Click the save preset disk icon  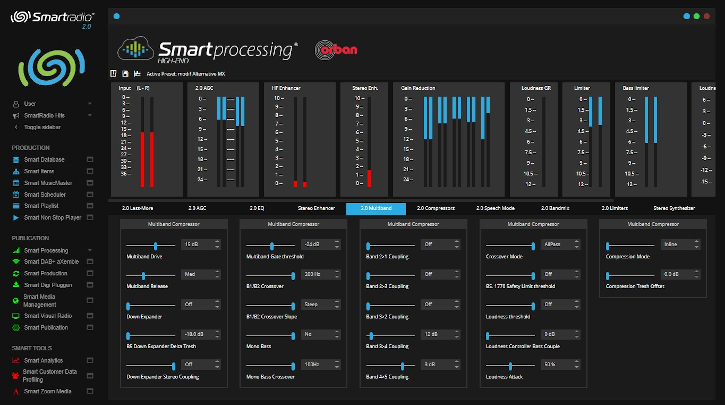pyautogui.click(x=125, y=74)
